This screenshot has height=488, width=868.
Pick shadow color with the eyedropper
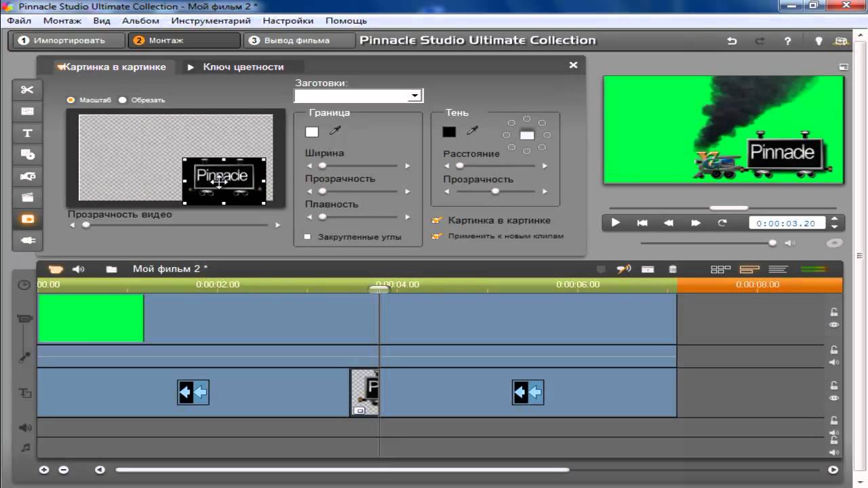point(473,131)
